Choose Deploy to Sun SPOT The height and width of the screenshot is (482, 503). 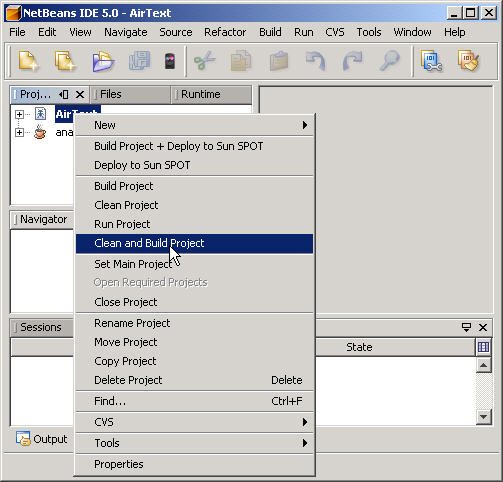[x=195, y=165]
